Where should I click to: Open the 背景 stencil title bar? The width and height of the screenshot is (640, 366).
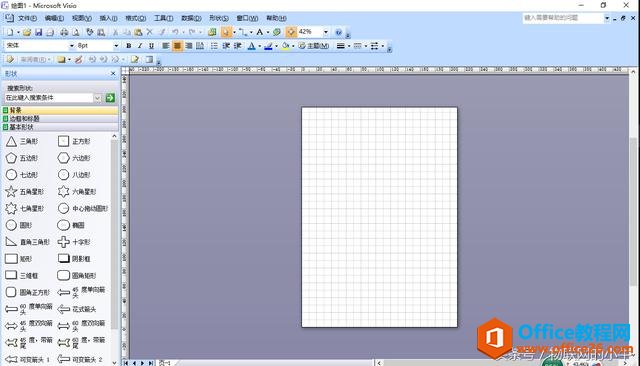point(60,110)
